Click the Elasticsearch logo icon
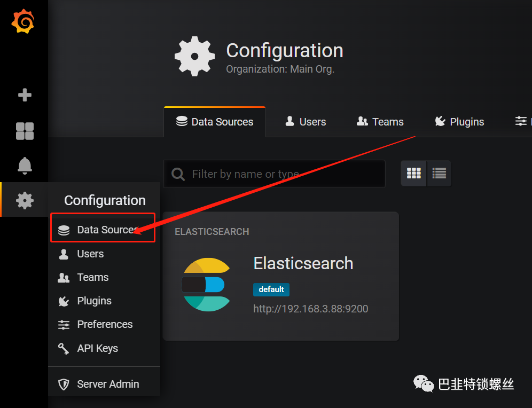 (206, 285)
